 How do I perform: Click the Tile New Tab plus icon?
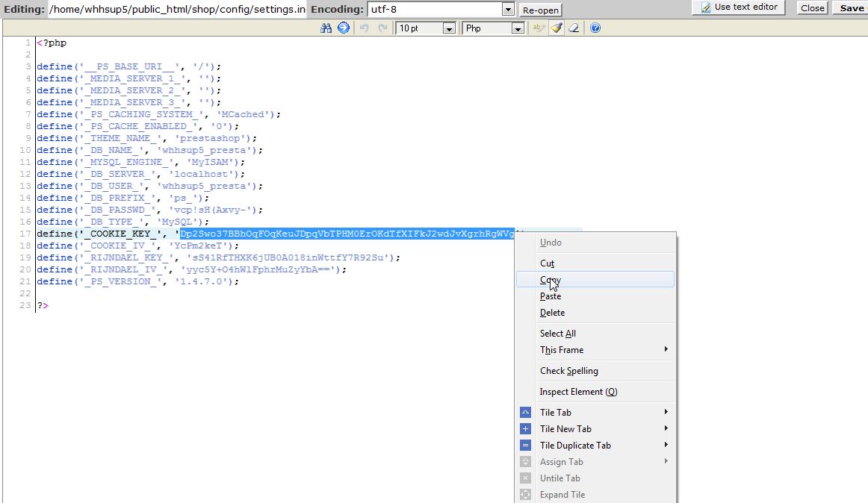pyautogui.click(x=525, y=429)
